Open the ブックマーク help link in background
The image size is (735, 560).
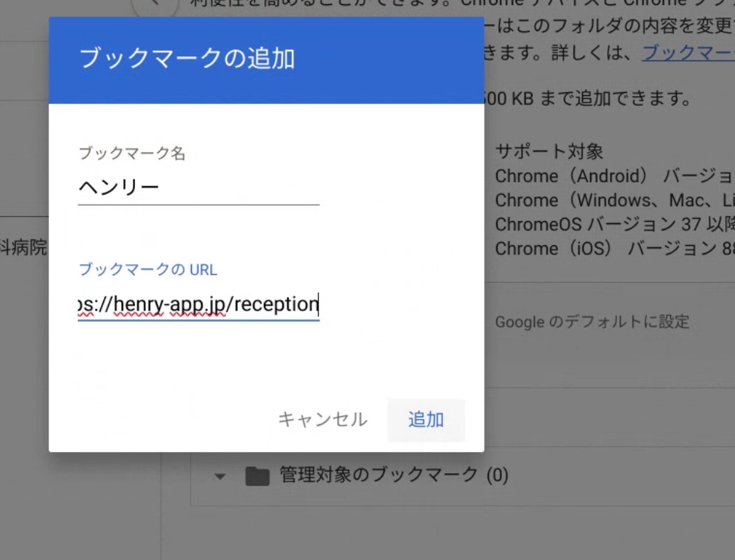point(688,53)
